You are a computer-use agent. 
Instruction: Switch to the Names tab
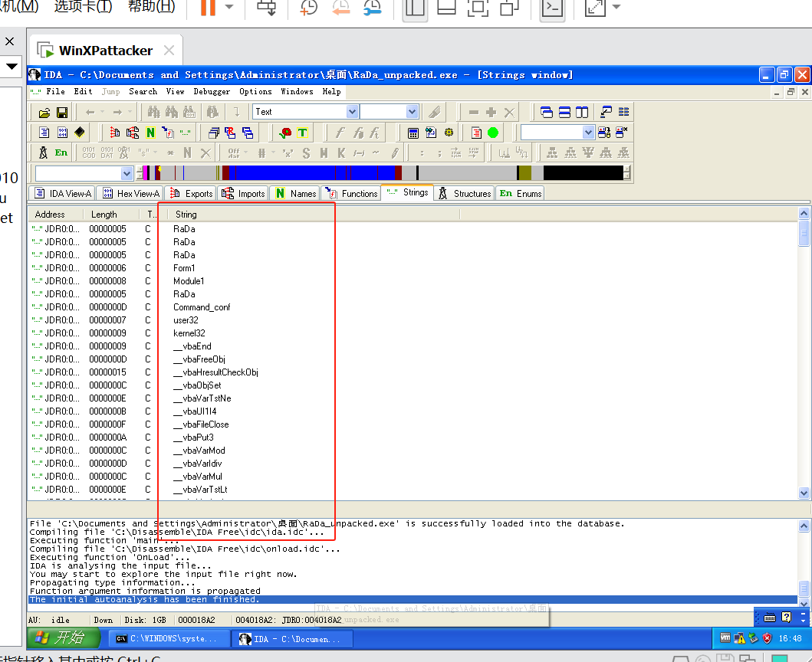(x=296, y=194)
